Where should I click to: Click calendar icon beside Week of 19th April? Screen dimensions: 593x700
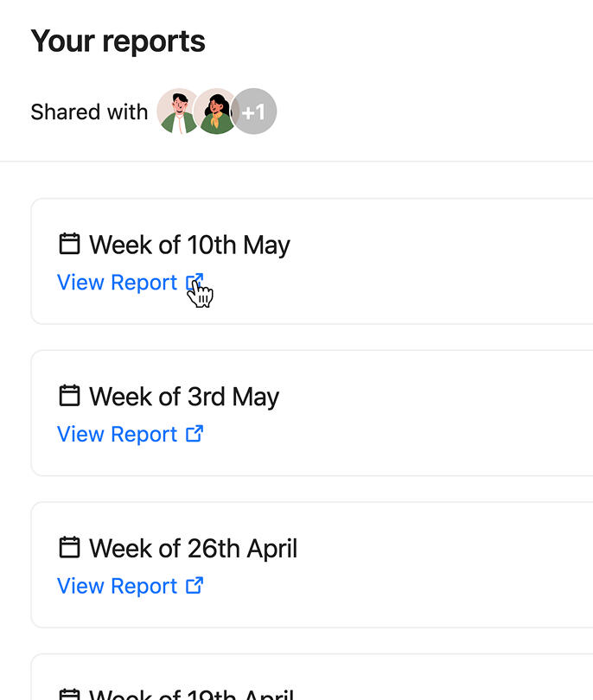[x=69, y=694]
